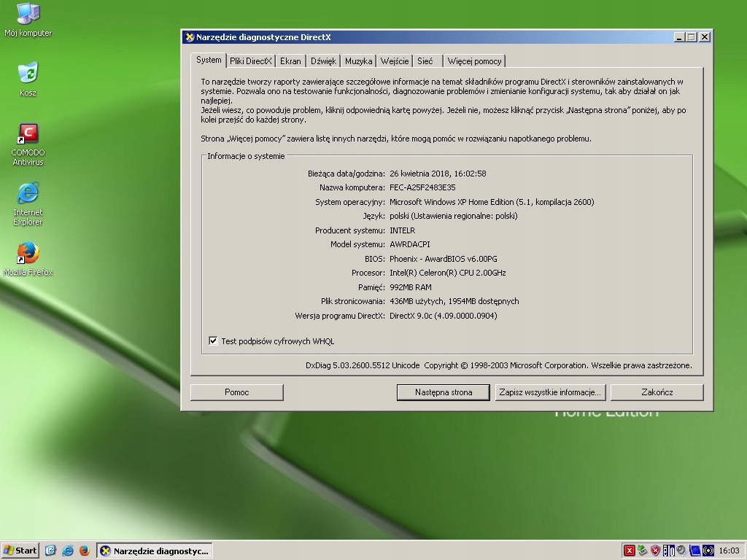The height and width of the screenshot is (560, 747).
Task: Click Zapisz wszystkie informacje button
Action: pyautogui.click(x=550, y=392)
